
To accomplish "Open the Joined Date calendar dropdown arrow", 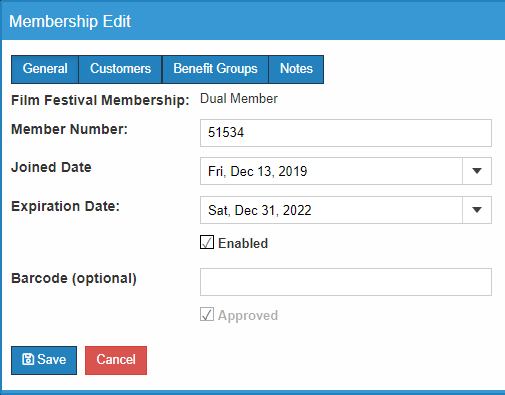I will (x=477, y=171).
